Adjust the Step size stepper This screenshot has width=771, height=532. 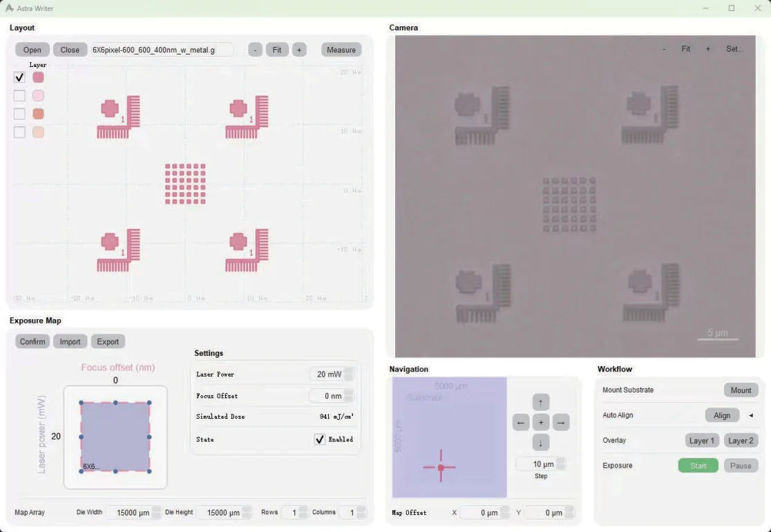tap(560, 464)
